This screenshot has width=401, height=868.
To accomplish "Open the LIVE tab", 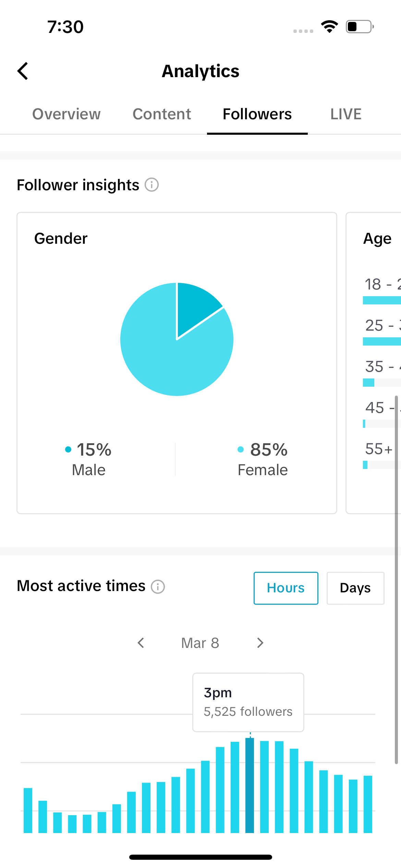I will click(346, 114).
